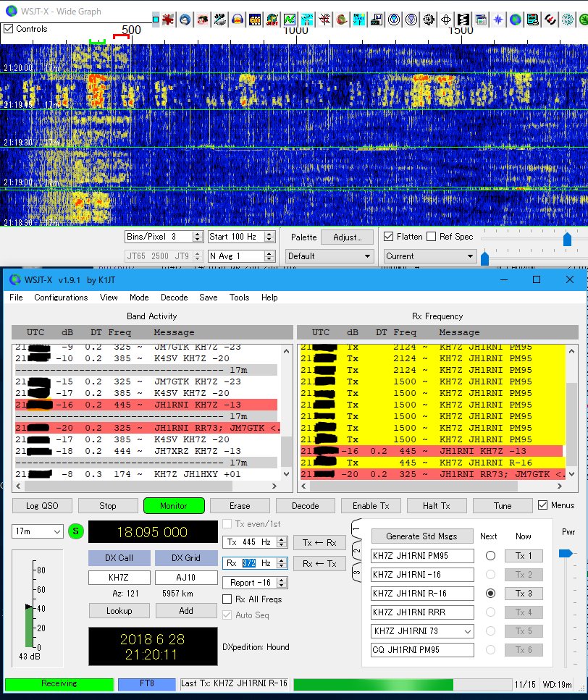
Task: Click the DX Call field containing KH7Z
Action: click(x=119, y=577)
